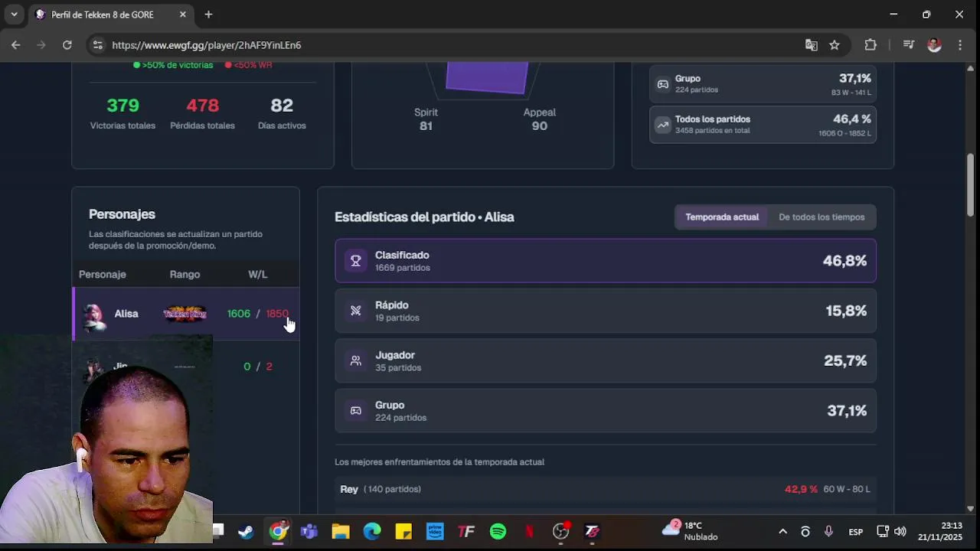The width and height of the screenshot is (980, 551).
Task: Open a new browser tab
Action: point(208,15)
